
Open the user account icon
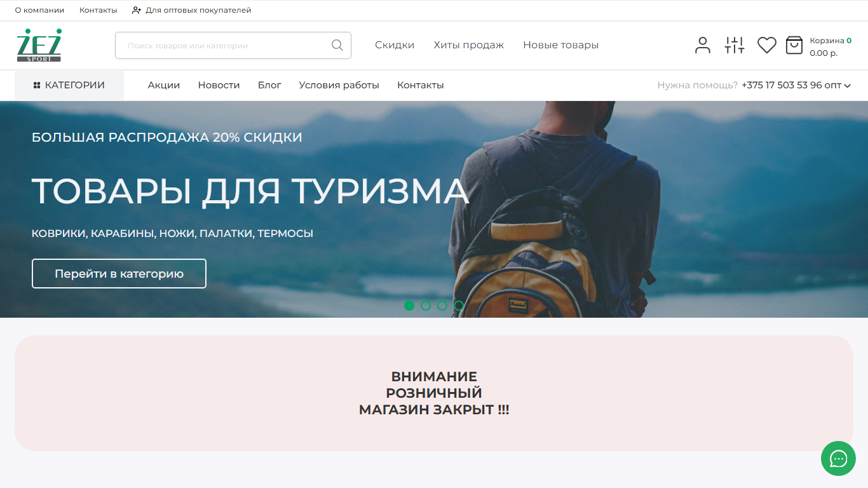click(703, 45)
